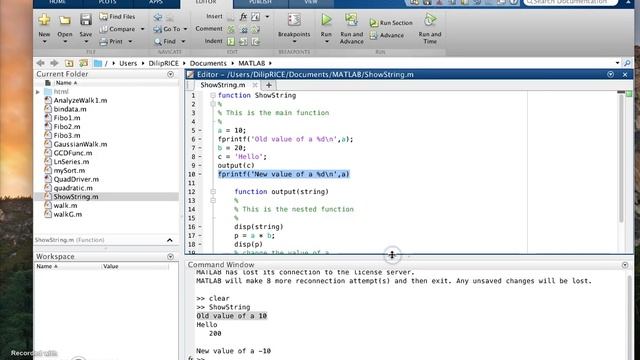The height and width of the screenshot is (360, 640).
Task: Open dropdown arrow under Breakpoints
Action: pos(294,42)
